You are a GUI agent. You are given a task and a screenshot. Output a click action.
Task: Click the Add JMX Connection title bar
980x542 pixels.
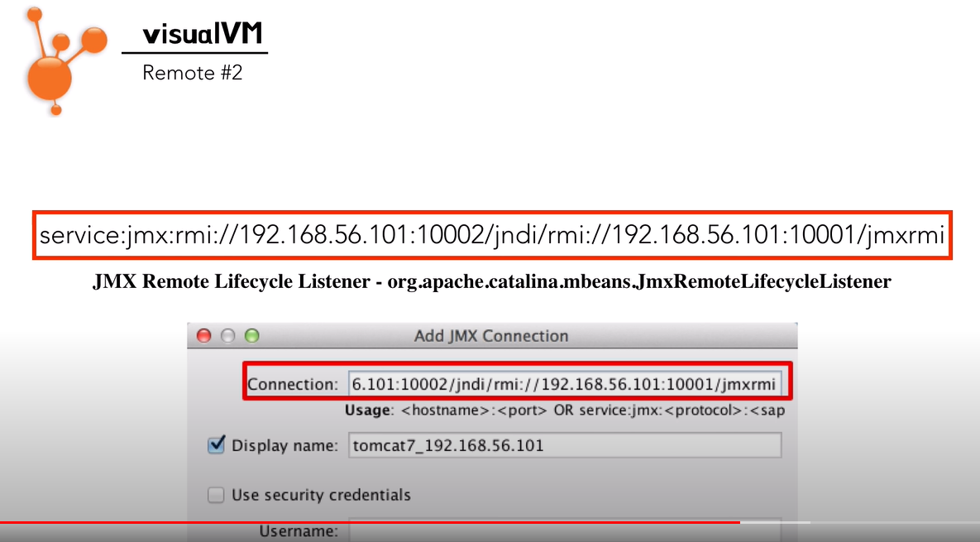[492, 336]
